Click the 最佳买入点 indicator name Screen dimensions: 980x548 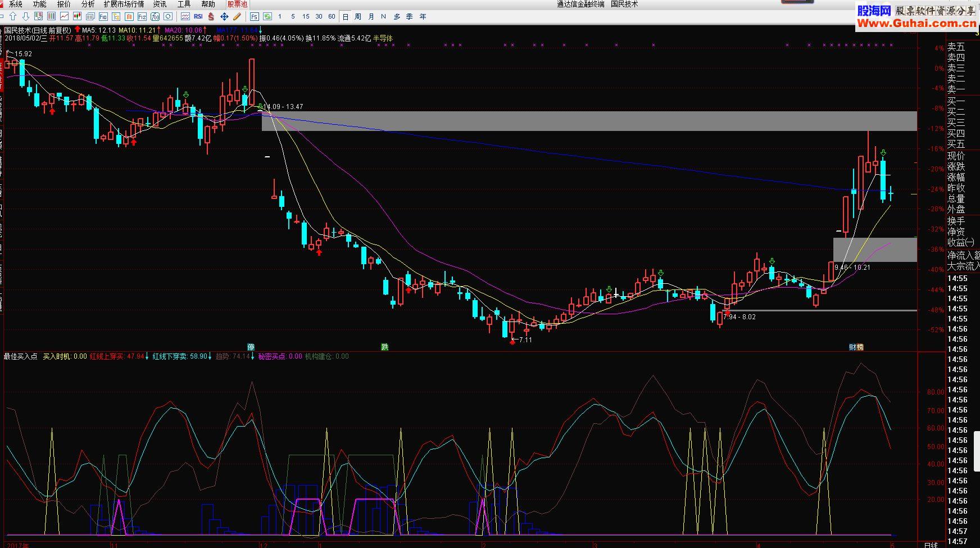coord(21,356)
